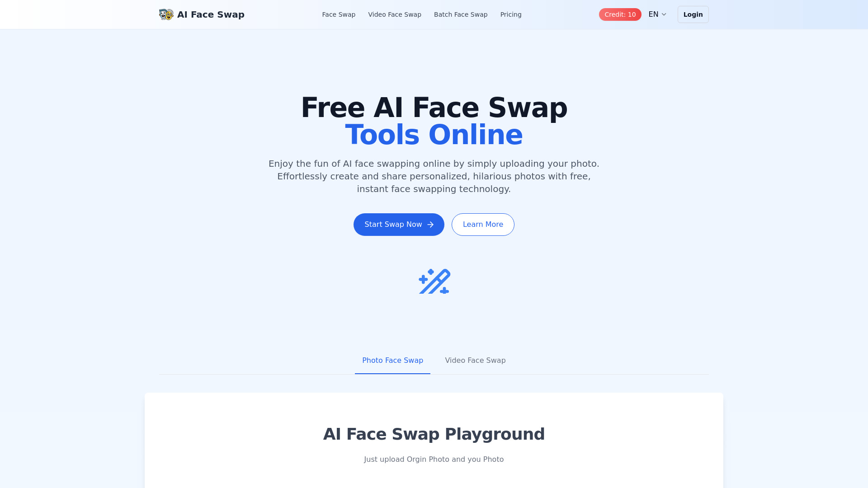868x488 pixels.
Task: Click the AI magic wand/sparkle icon
Action: (x=434, y=281)
